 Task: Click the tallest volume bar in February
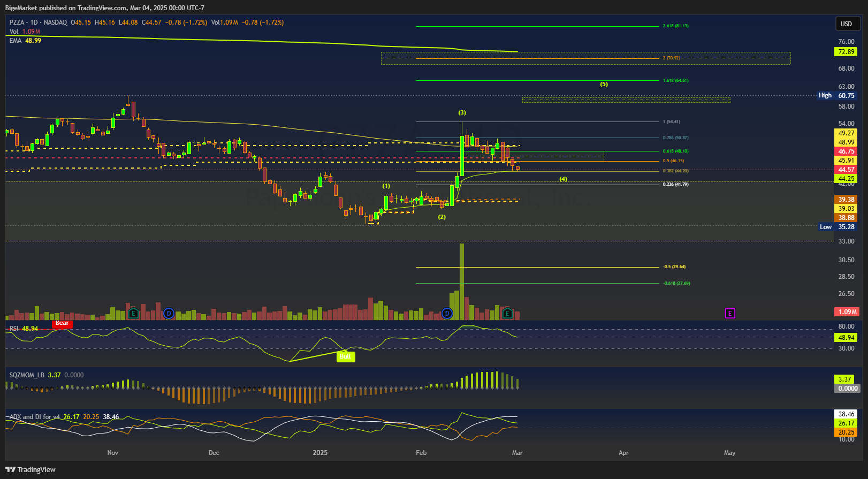pos(462,282)
